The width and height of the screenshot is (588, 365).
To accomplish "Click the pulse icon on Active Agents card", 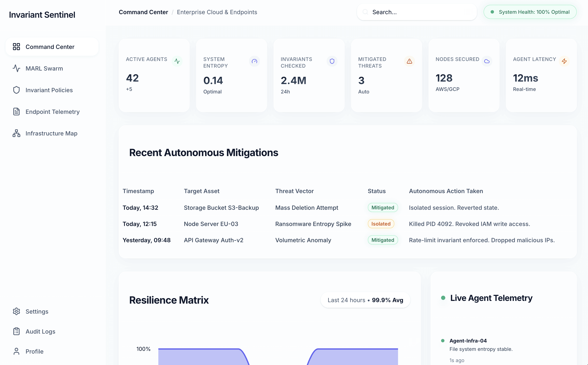I will coord(177,61).
